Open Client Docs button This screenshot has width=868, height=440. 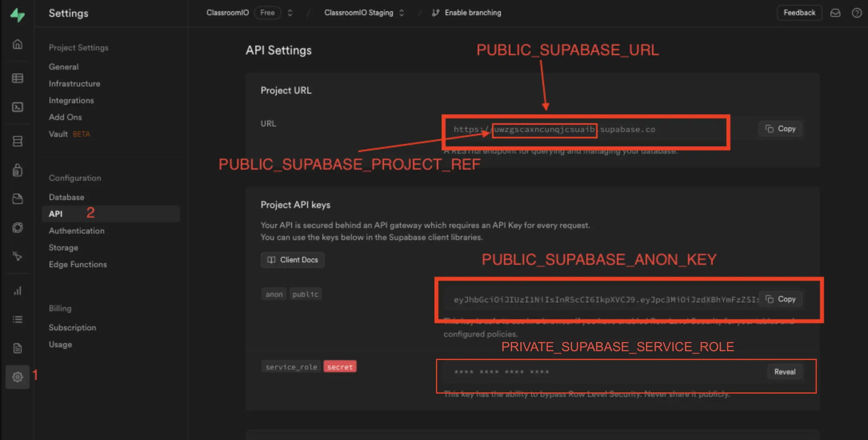pos(292,260)
